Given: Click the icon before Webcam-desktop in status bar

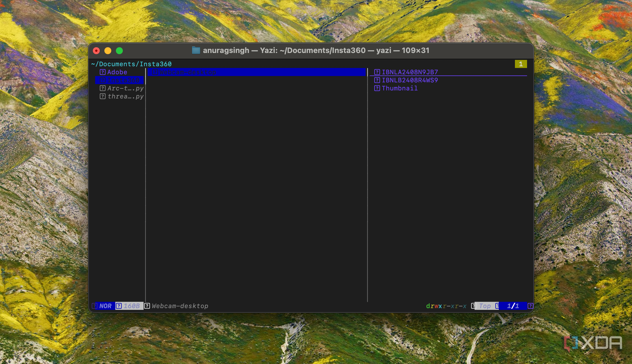Looking at the screenshot, I should click(147, 306).
